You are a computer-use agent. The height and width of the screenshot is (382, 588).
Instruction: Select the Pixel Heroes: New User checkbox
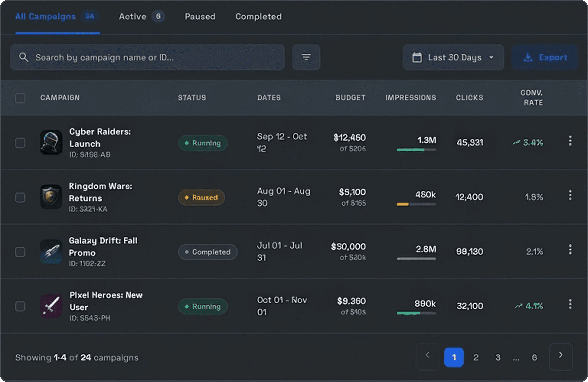point(20,306)
